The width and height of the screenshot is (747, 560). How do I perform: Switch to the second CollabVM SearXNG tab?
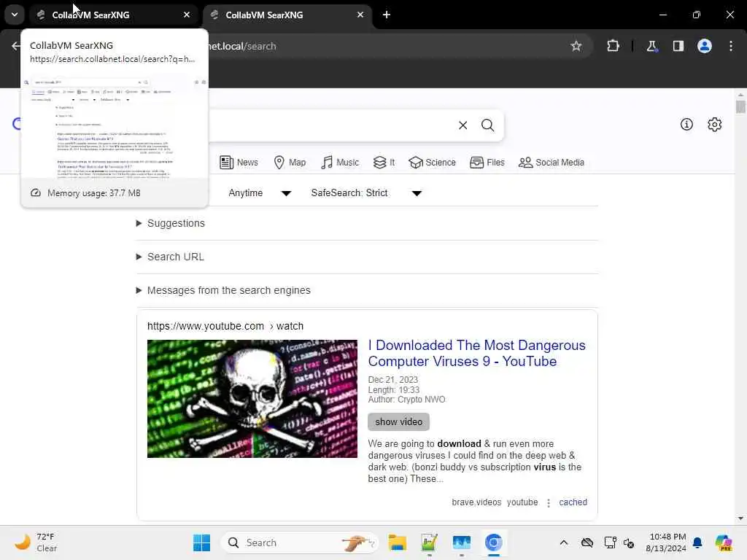(287, 15)
